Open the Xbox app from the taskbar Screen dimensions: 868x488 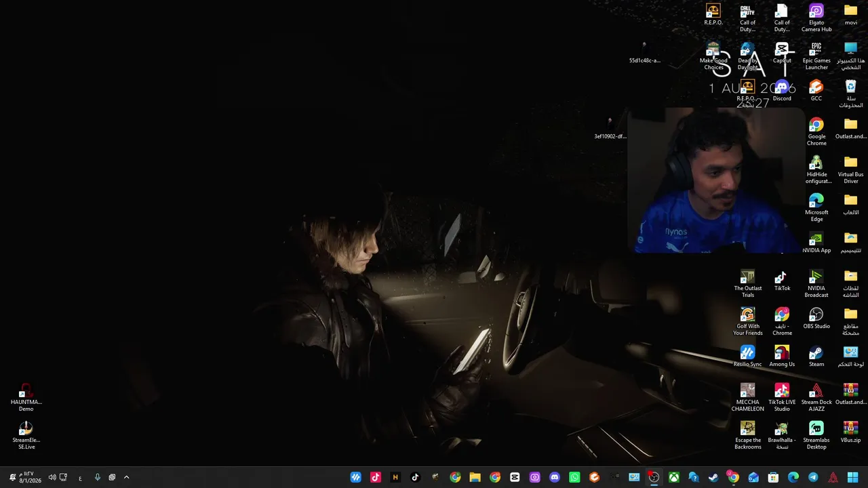pyautogui.click(x=674, y=477)
